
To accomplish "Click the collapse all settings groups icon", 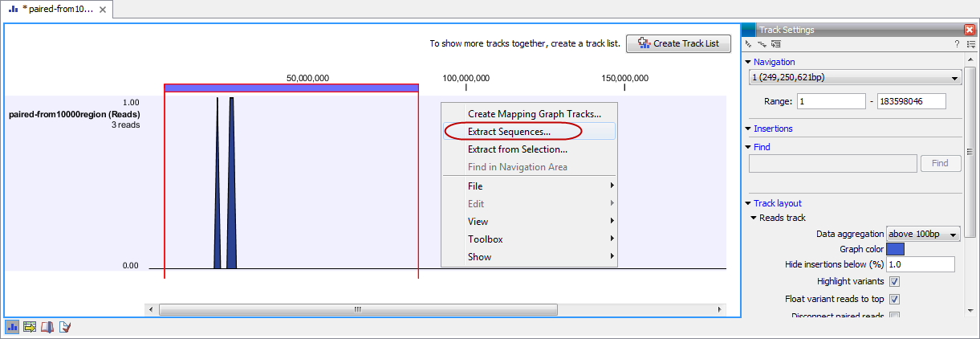I will (x=750, y=44).
